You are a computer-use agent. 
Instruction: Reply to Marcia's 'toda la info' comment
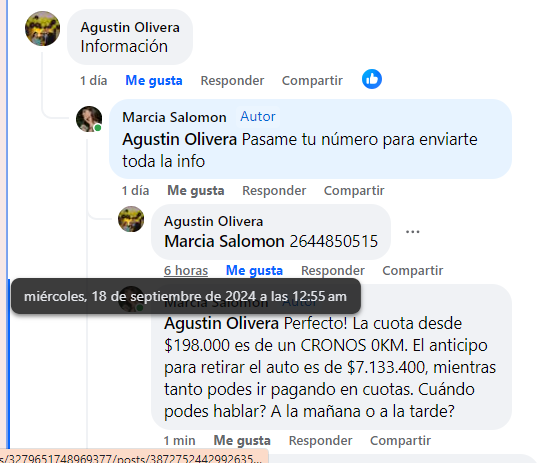point(274,190)
